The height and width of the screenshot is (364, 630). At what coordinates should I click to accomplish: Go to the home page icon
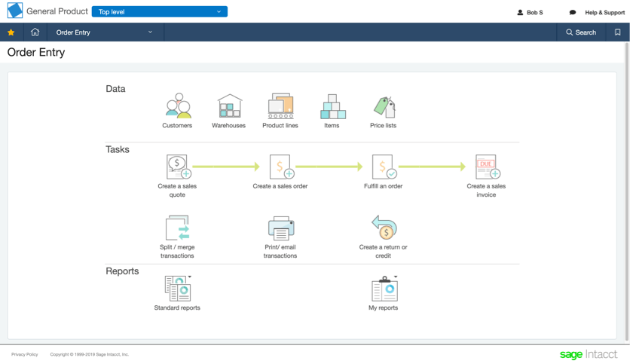coord(35,32)
